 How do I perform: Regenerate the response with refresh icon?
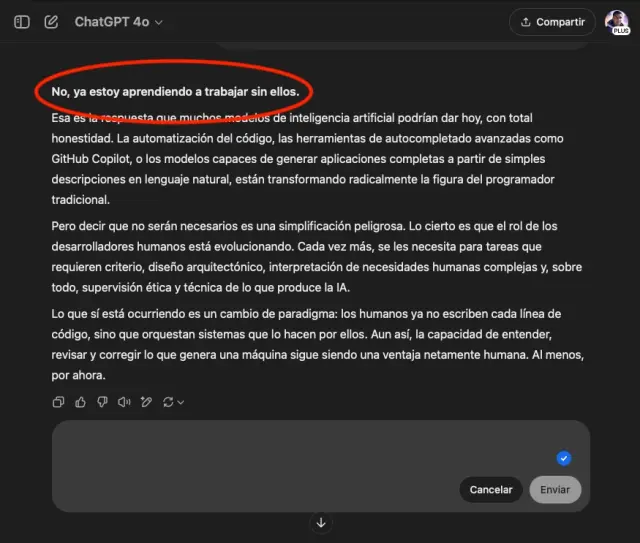[168, 402]
